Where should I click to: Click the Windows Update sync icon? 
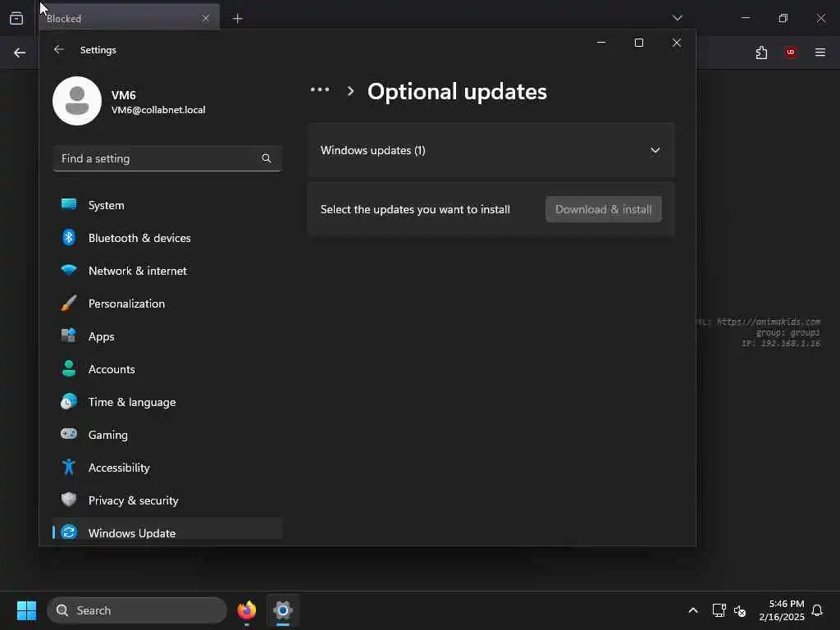(x=69, y=532)
